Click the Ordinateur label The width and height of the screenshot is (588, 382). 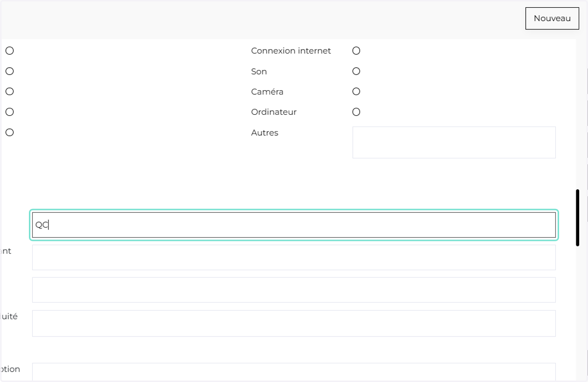point(274,112)
